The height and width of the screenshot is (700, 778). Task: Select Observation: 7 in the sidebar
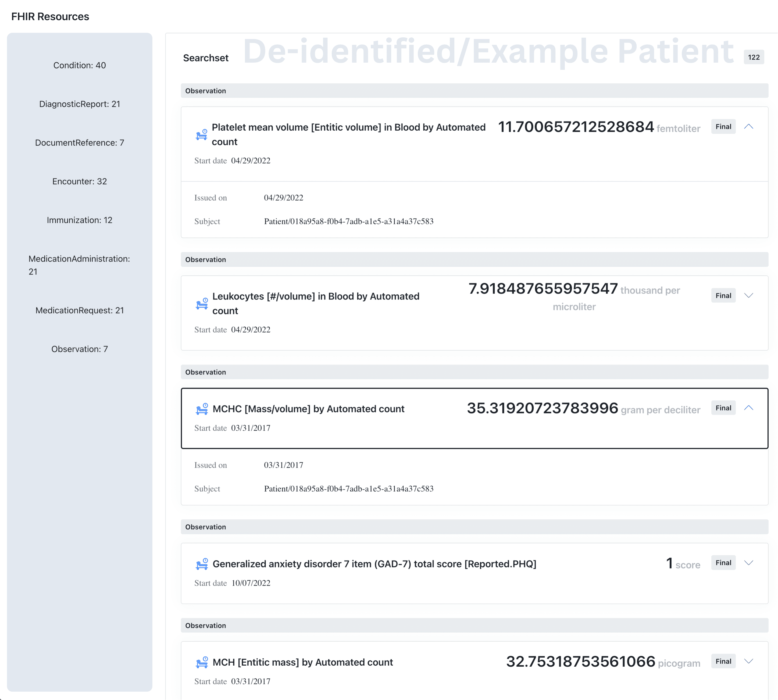click(x=79, y=349)
